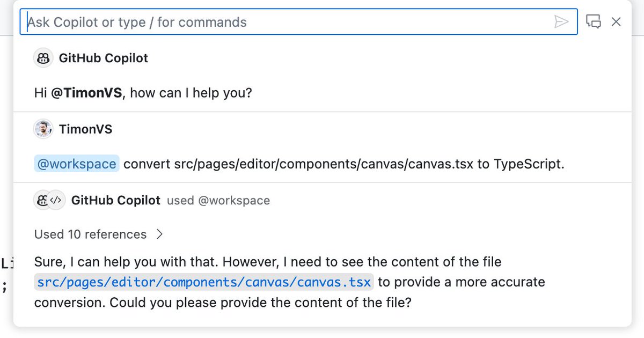Viewport: 644px width, 338px height.
Task: Click the 'used @workspace' label
Action: tap(218, 201)
